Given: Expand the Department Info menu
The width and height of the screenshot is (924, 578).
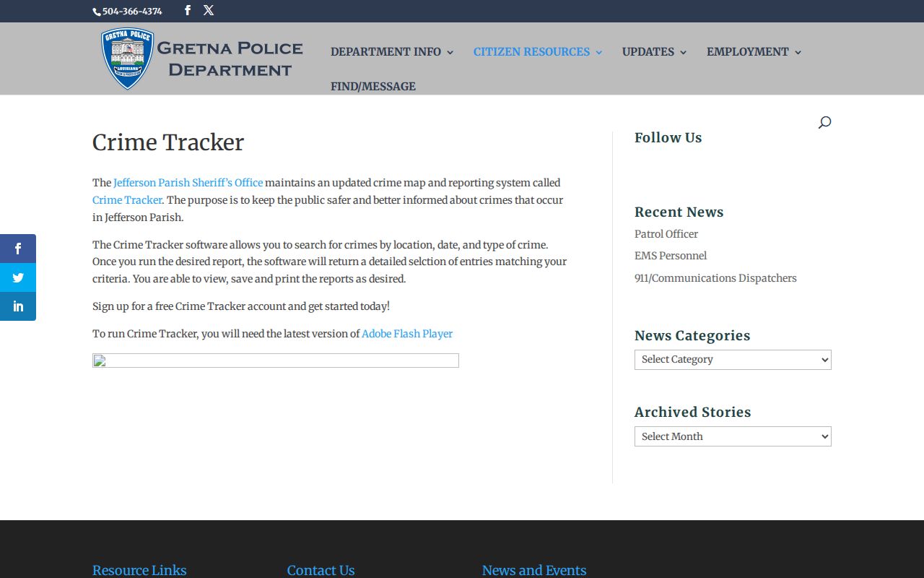Looking at the screenshot, I should pos(392,52).
